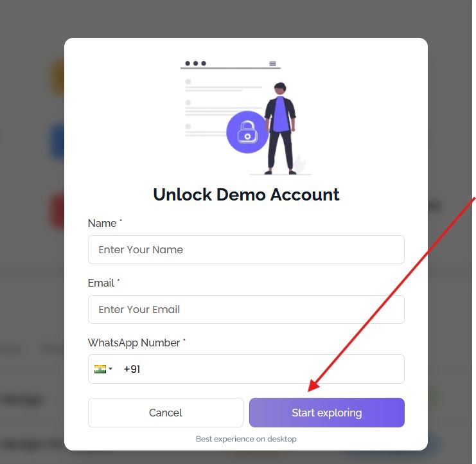Click the hamburger menu icon in illustration
This screenshot has height=464, width=476.
point(272,64)
